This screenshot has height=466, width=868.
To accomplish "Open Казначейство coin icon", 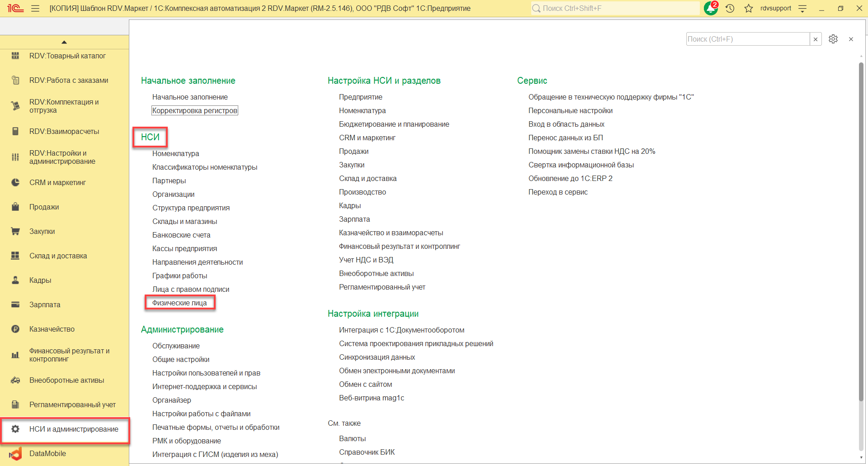I will point(15,329).
